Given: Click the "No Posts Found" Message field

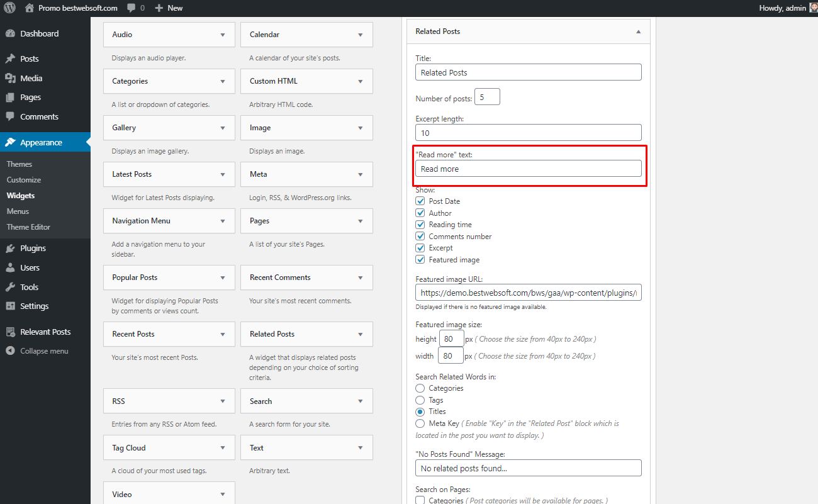Looking at the screenshot, I should (529, 468).
